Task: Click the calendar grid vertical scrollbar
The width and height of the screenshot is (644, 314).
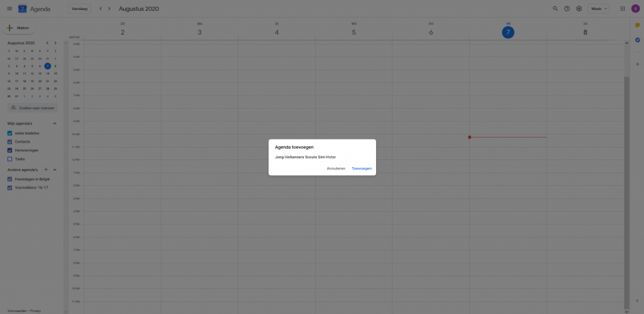Action: click(626, 192)
